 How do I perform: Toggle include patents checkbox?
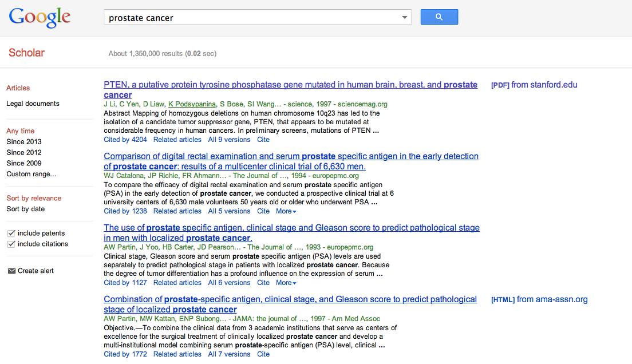coord(11,234)
